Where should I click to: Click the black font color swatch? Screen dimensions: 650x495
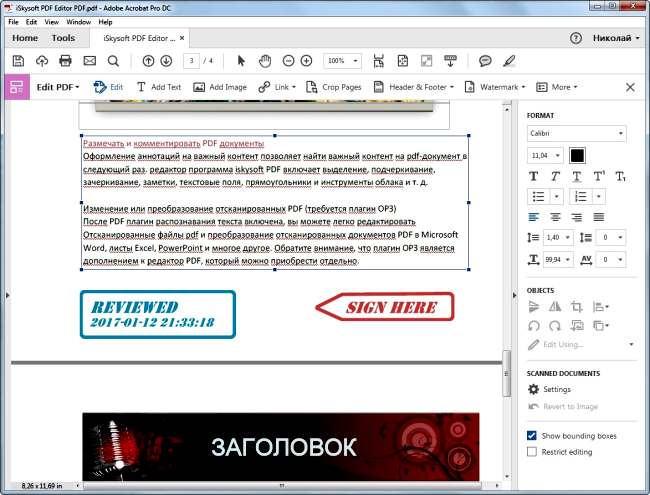[x=577, y=155]
